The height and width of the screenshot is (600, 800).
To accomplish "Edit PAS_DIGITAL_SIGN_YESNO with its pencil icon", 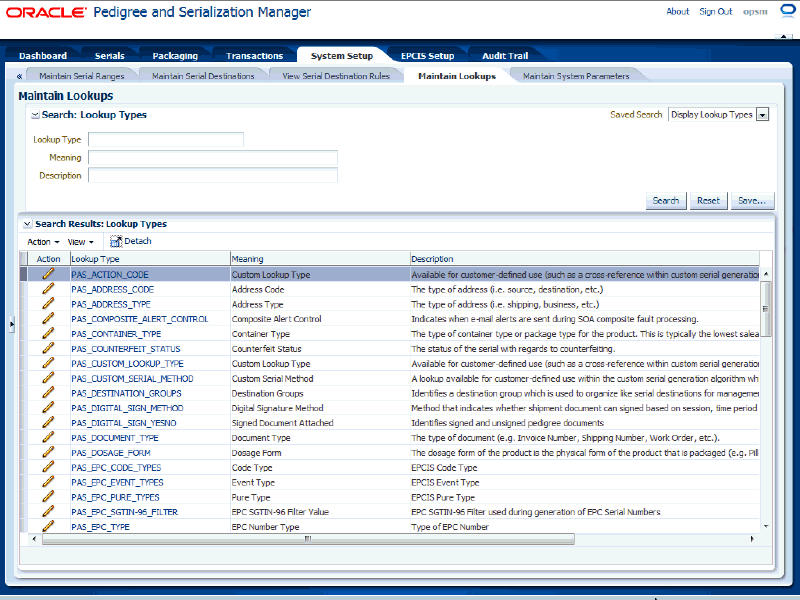I will pyautogui.click(x=48, y=422).
